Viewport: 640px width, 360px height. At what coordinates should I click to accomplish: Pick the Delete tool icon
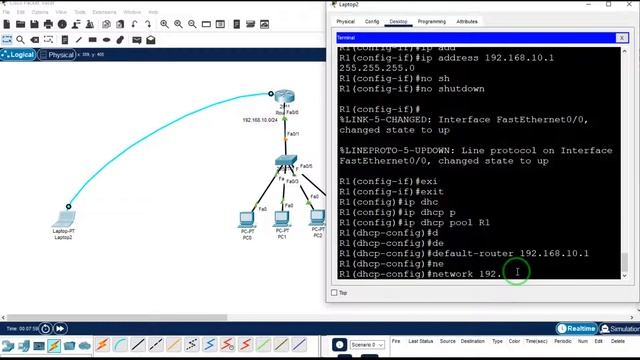pyautogui.click(x=35, y=40)
